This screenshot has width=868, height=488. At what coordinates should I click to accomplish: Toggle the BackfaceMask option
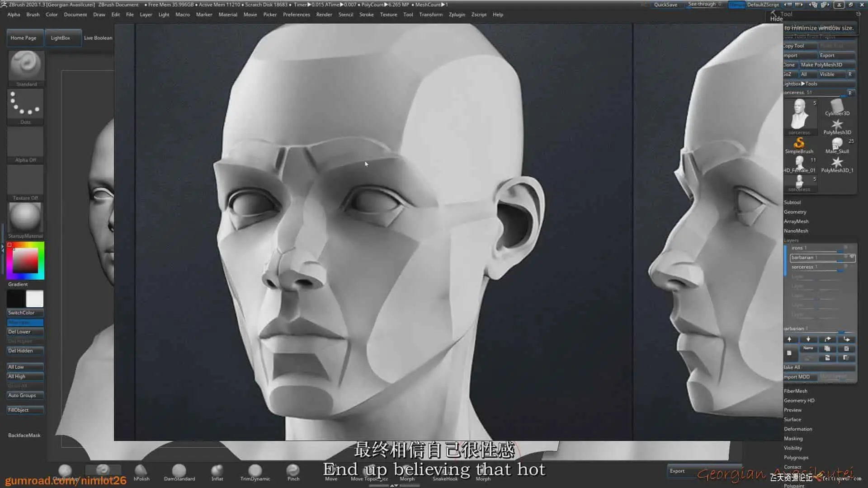[x=24, y=435]
